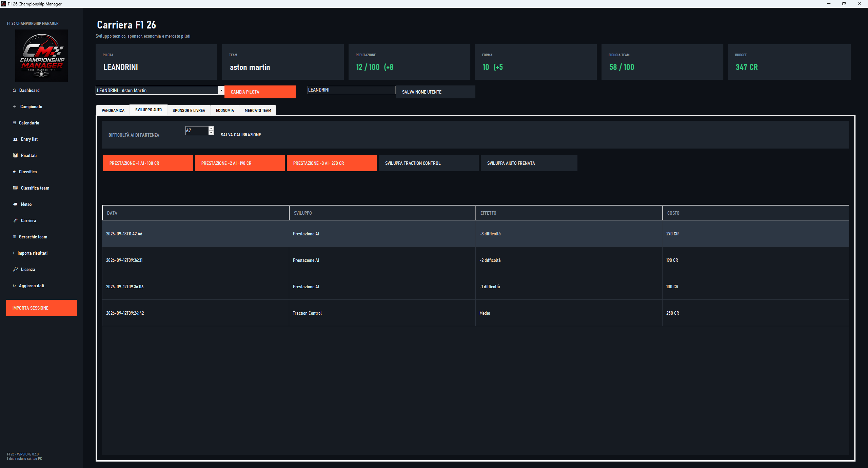Screen dimensions: 868x468
Task: Open the Calendario icon in sidebar
Action: point(14,123)
